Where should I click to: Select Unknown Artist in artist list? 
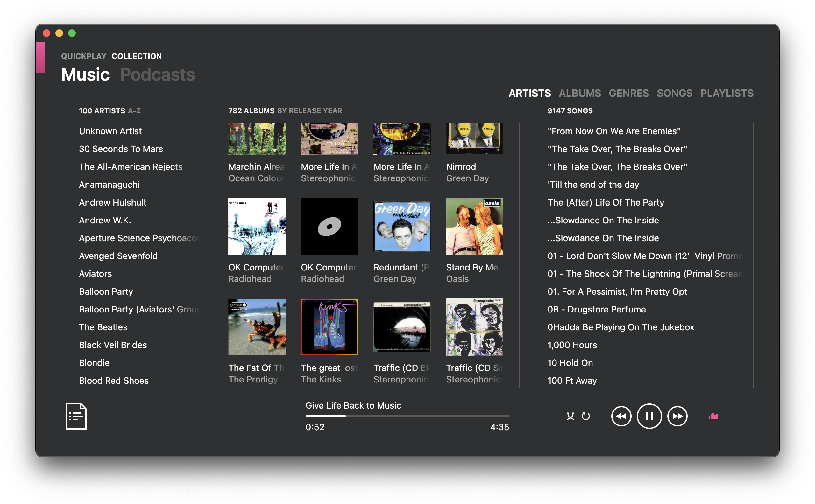coord(110,131)
